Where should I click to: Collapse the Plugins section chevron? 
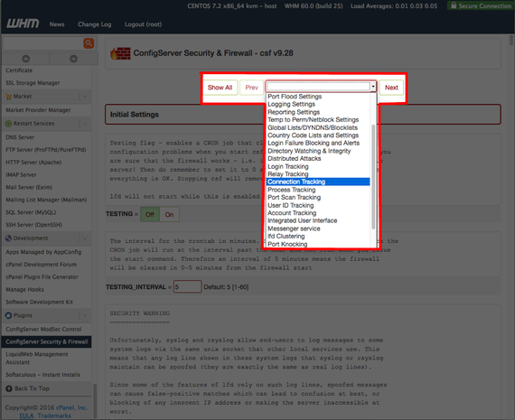pos(85,315)
